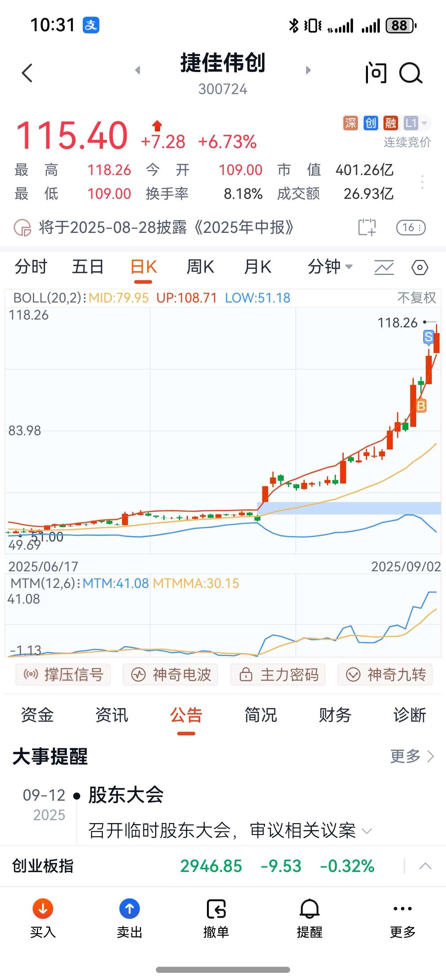The image size is (446, 980).
Task: Switch to 周K chart tab
Action: [x=200, y=267]
